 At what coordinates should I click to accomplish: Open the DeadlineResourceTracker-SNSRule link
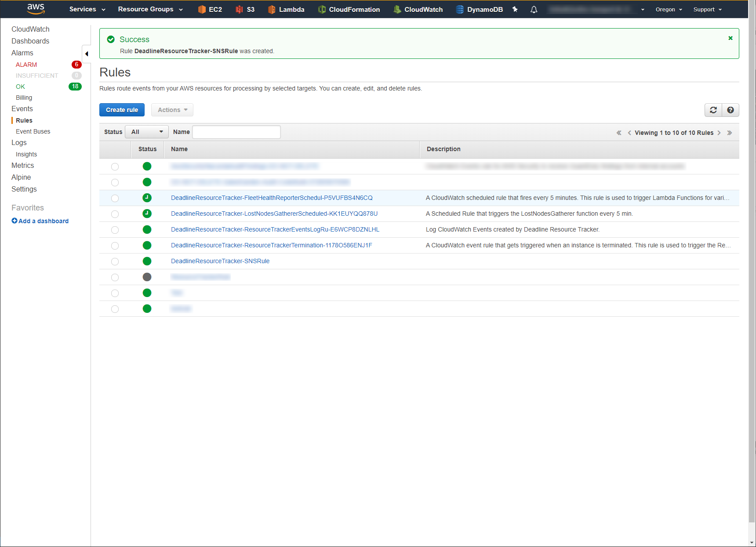coord(220,261)
